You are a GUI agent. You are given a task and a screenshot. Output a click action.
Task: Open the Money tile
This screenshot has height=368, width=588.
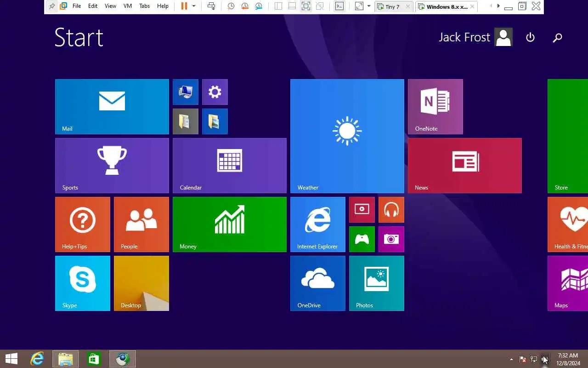(x=230, y=224)
